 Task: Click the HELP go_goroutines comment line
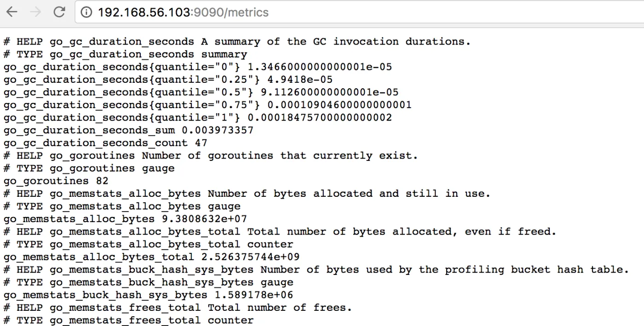(x=211, y=155)
